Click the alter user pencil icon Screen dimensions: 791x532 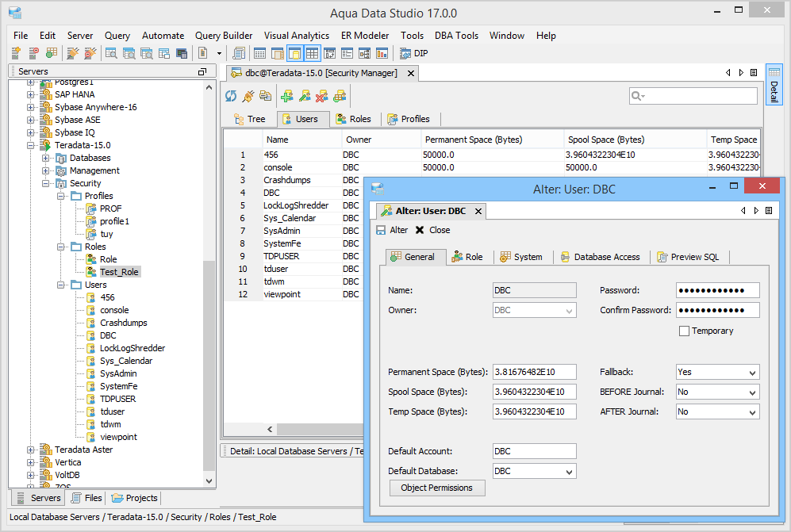tap(305, 96)
